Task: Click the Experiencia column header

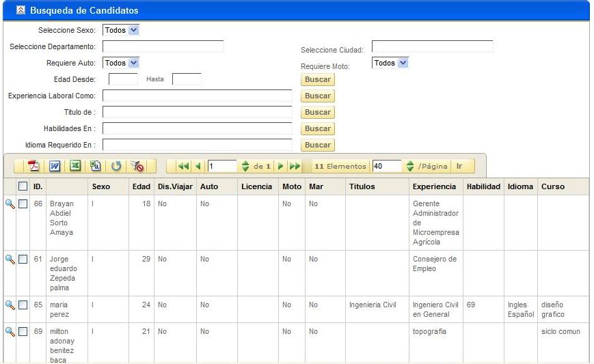Action: click(434, 186)
